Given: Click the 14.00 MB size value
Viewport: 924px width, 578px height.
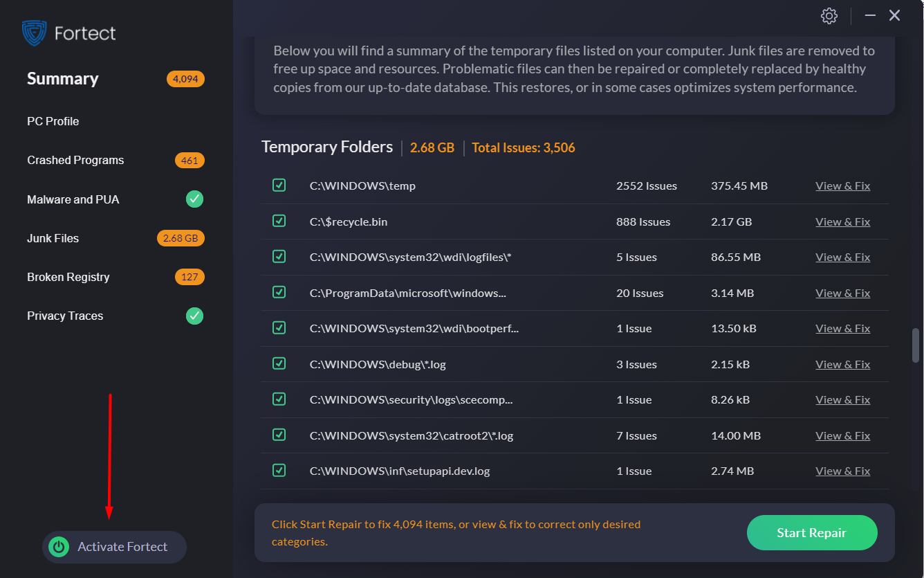Looking at the screenshot, I should 736,435.
